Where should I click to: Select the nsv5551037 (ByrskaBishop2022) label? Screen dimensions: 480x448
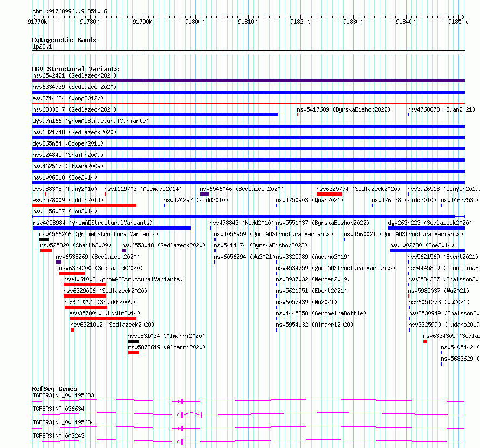(323, 223)
